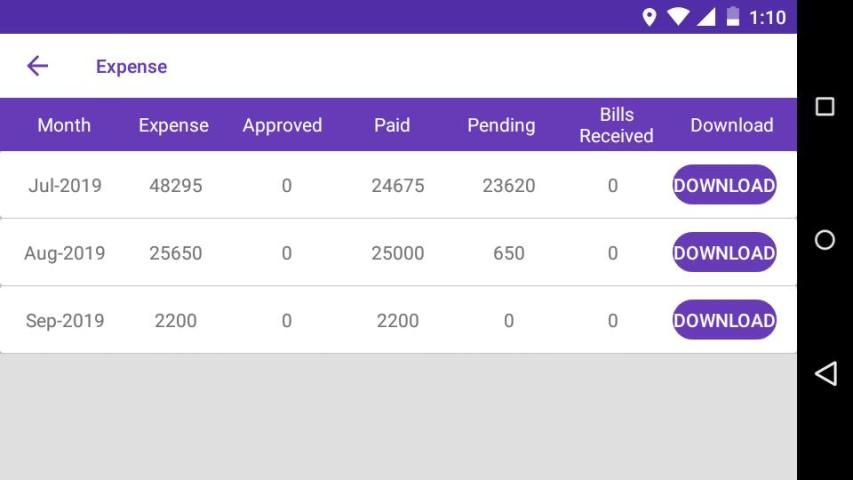Tap the cellular signal status icon
This screenshot has height=480, width=853.
coord(706,17)
